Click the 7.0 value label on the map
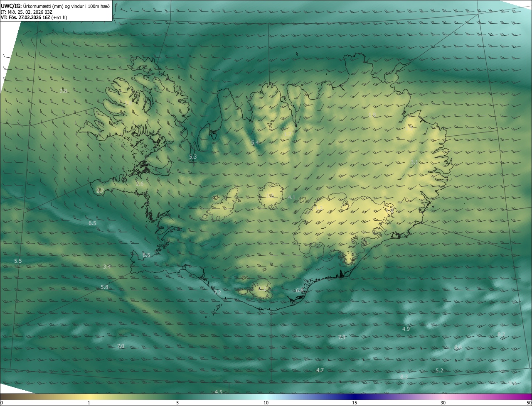This screenshot has height=406, width=532. coord(121,346)
